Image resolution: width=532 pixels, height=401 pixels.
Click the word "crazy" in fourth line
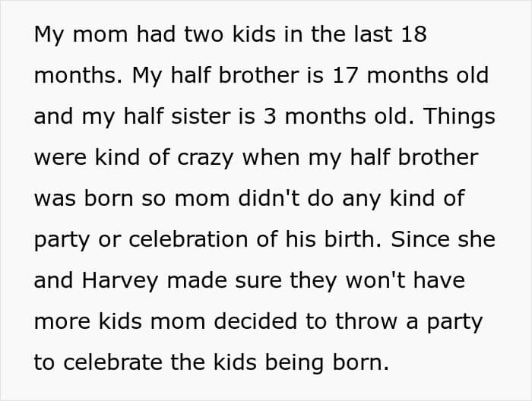coord(206,158)
